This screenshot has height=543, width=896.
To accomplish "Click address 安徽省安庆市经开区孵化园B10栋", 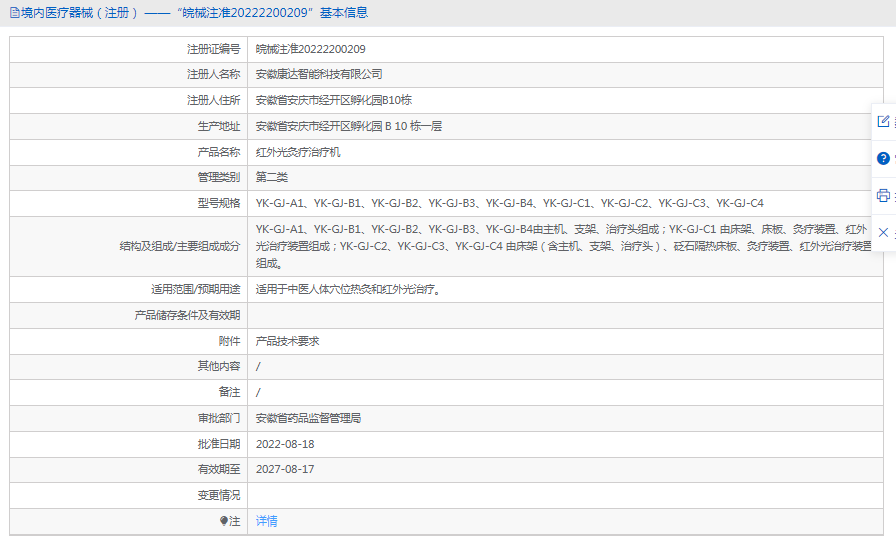I will [x=334, y=100].
